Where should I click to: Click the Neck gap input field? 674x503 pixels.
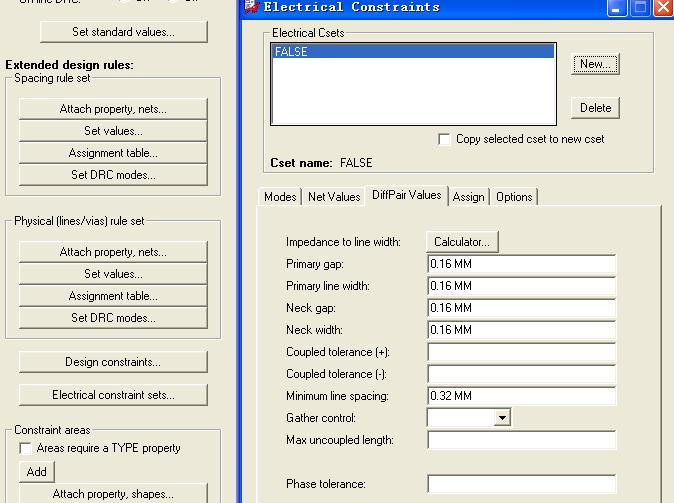[x=521, y=308]
